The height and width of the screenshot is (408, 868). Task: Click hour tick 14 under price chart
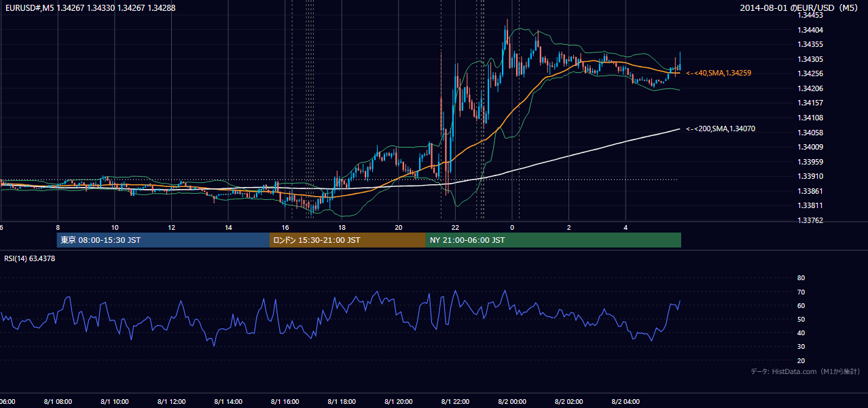[x=228, y=227]
